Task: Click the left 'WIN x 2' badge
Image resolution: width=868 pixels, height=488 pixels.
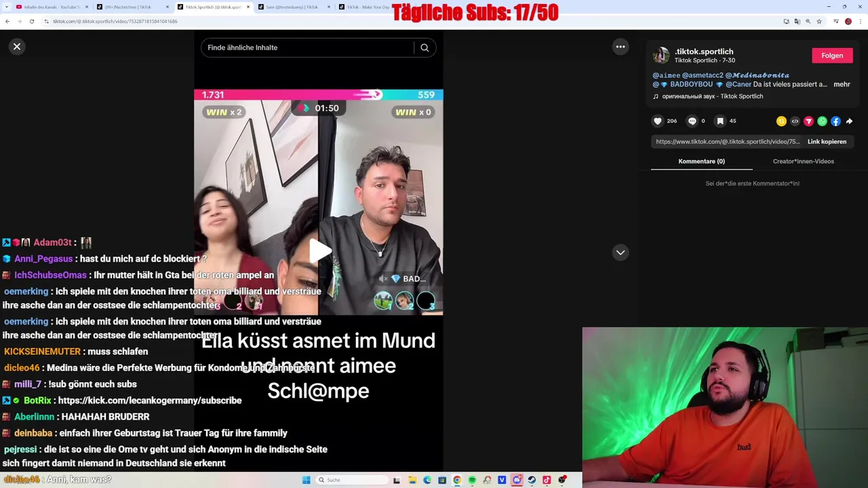Action: pos(224,112)
